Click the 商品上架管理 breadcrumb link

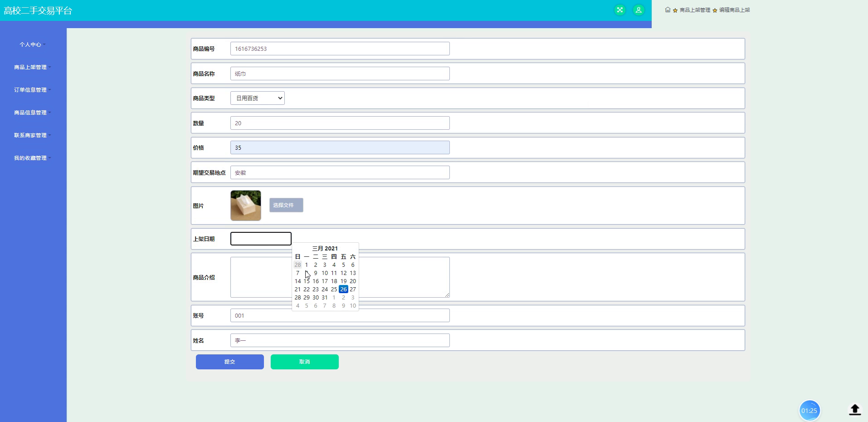tap(695, 10)
